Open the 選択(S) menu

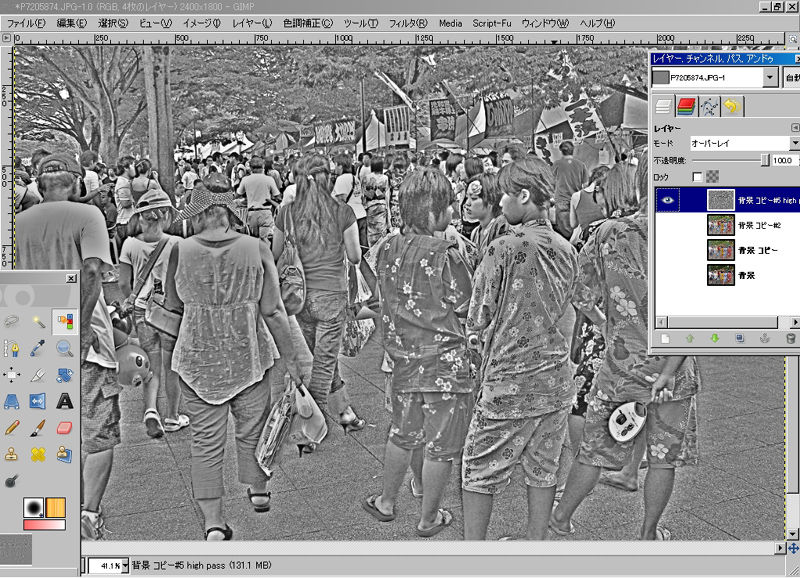point(113,23)
